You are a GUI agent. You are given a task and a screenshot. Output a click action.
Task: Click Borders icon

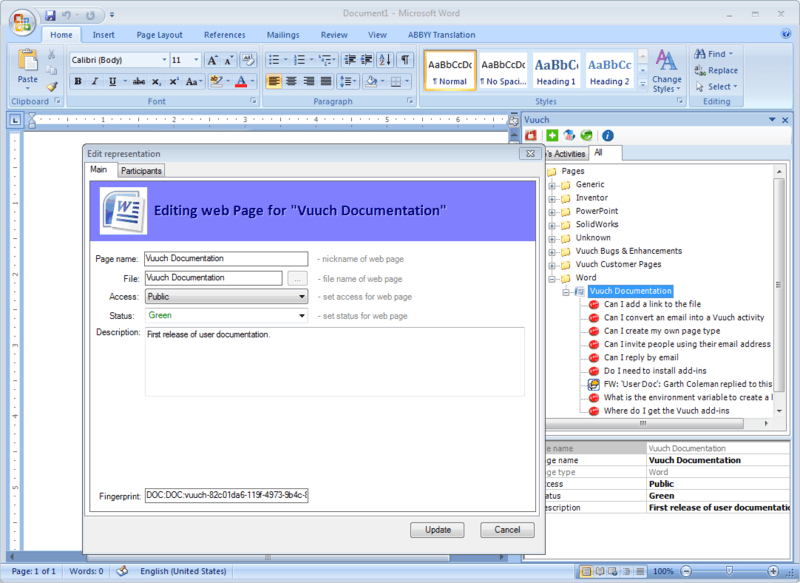395,81
